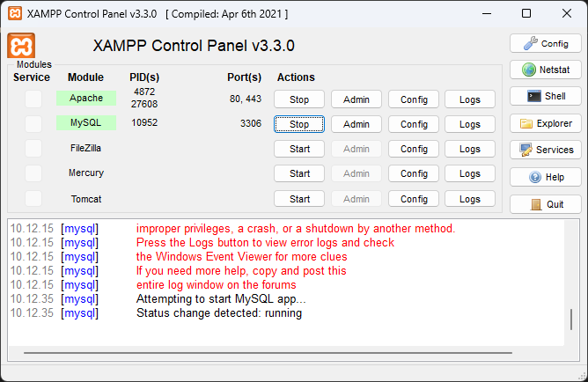
Task: Click MySQL port 3306
Action: tap(251, 123)
